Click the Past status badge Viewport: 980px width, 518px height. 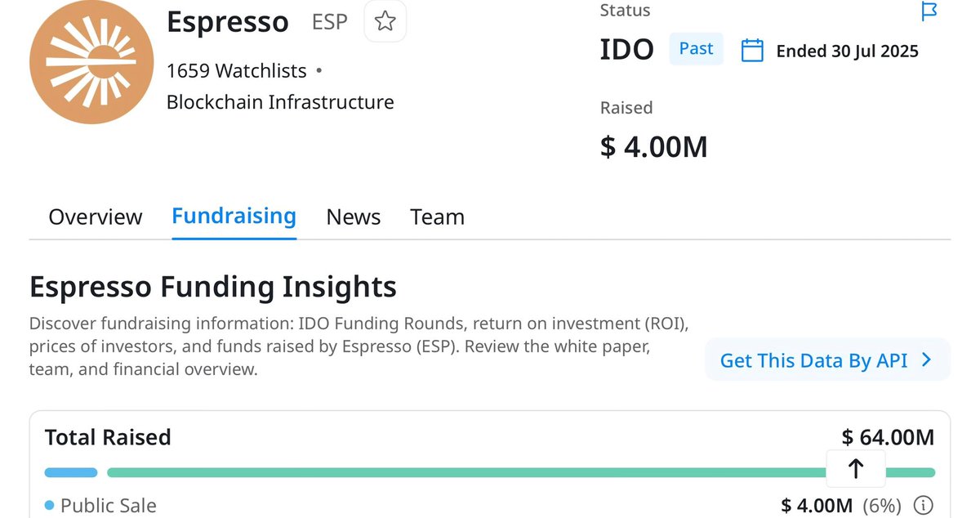coord(696,49)
